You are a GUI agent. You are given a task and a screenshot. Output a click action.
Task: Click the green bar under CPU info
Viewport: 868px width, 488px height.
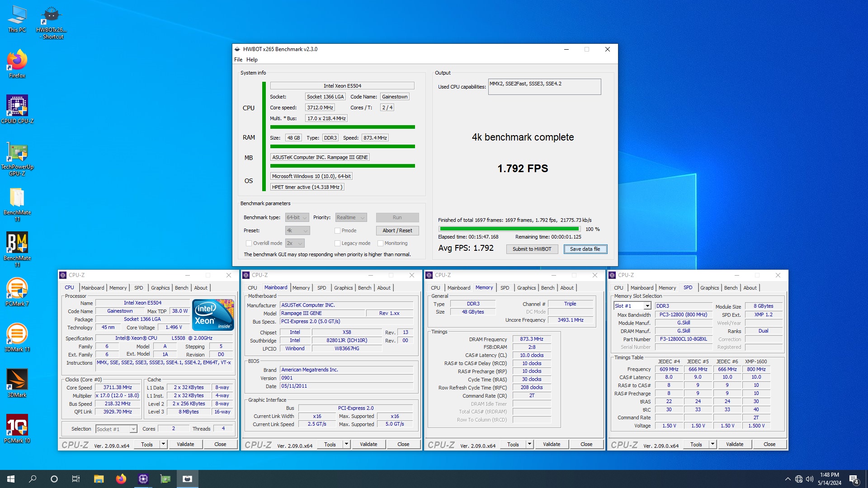343,127
